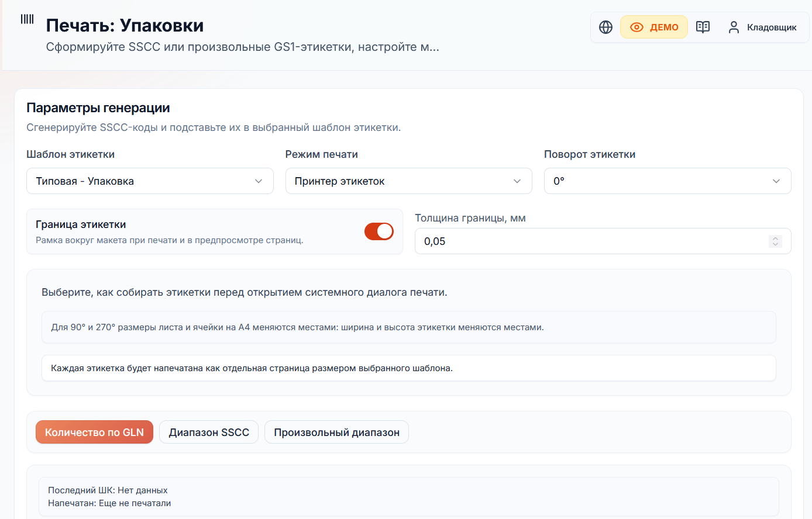Screen dimensions: 812x519
Task: Click the ДЕМО eye badge
Action: click(x=654, y=27)
